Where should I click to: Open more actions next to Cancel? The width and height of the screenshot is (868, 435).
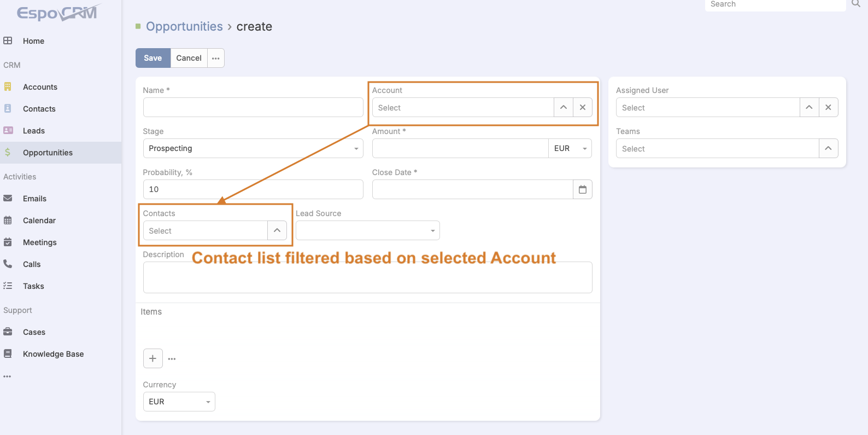pos(216,58)
